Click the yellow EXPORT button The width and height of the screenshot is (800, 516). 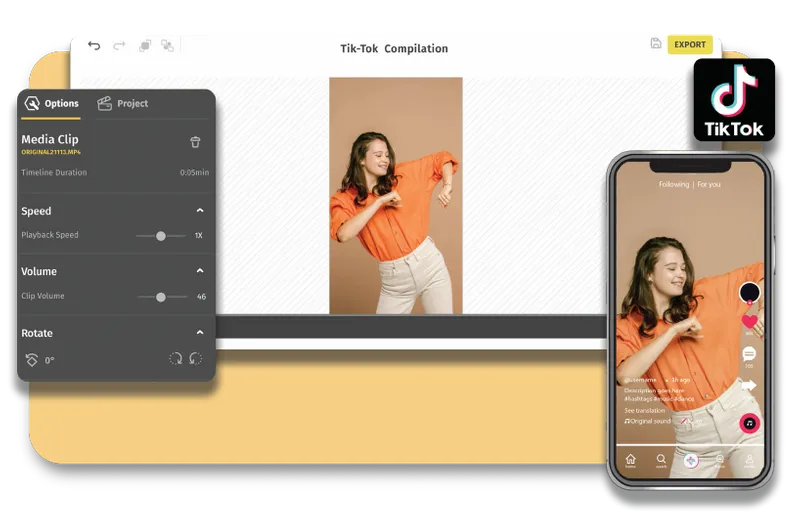pyautogui.click(x=690, y=44)
